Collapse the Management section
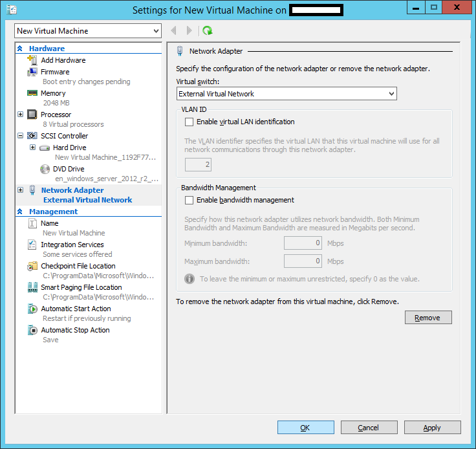Image resolution: width=476 pixels, height=449 pixels. pyautogui.click(x=20, y=212)
